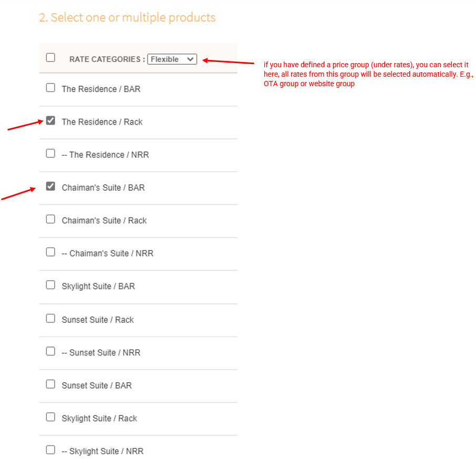
Task: Click the 'Select one or multiple products' heading
Action: coord(127,17)
